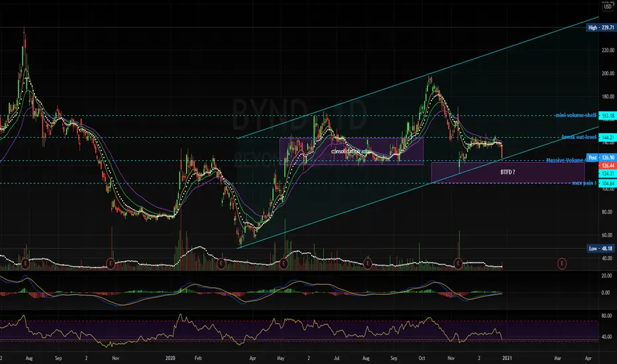Click the 100.00 price scale value

[x=608, y=189]
